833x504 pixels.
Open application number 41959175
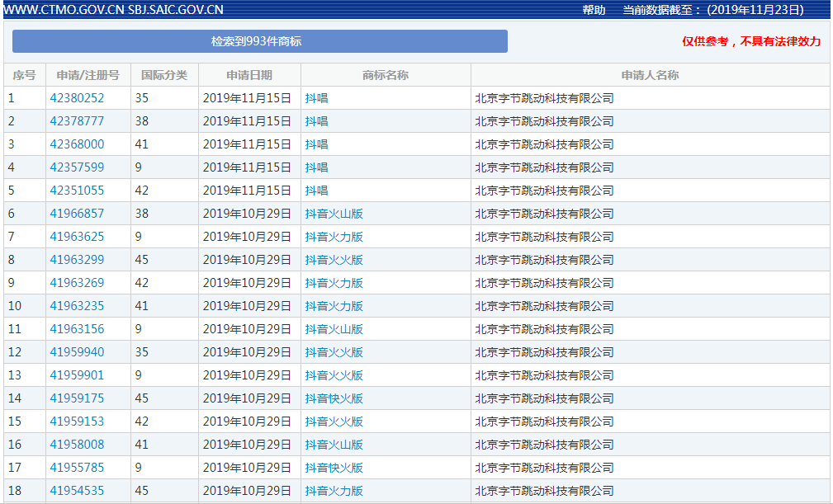click(x=77, y=398)
